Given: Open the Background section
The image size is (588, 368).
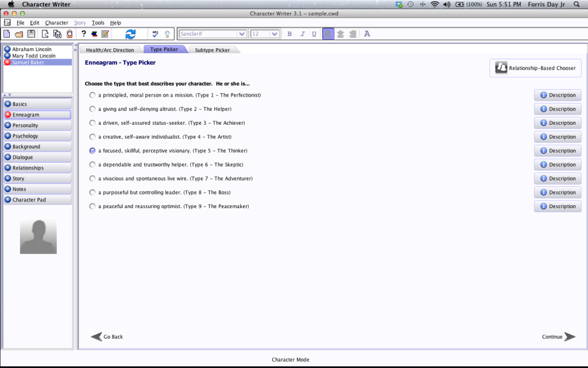Looking at the screenshot, I should click(x=37, y=147).
